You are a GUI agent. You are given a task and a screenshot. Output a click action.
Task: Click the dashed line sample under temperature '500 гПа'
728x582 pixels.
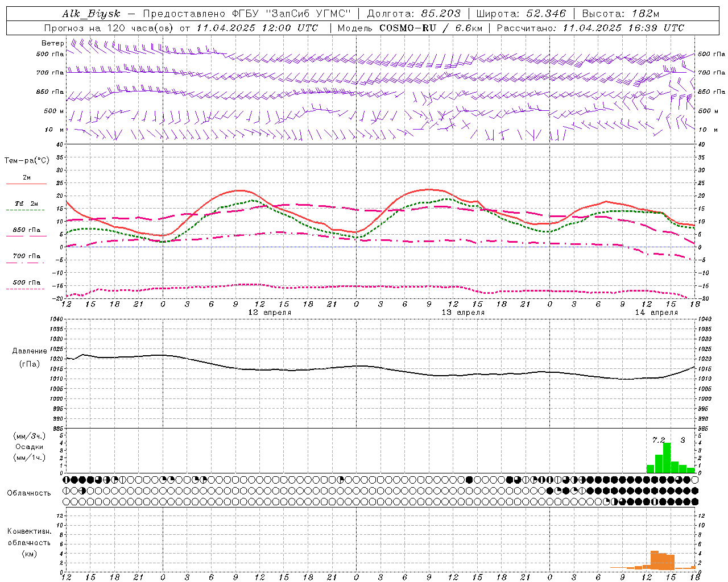tap(26, 289)
